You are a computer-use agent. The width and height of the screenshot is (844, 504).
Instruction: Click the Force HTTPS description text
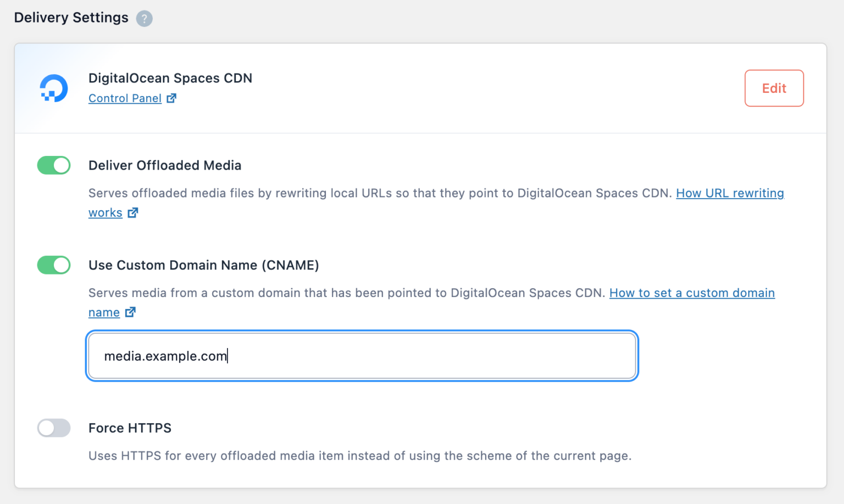[360, 456]
